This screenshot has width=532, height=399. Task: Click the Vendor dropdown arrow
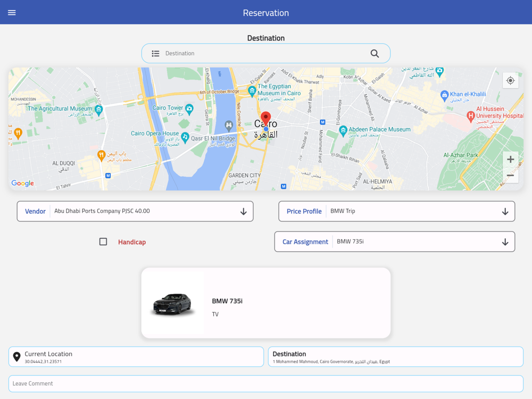pyautogui.click(x=243, y=211)
